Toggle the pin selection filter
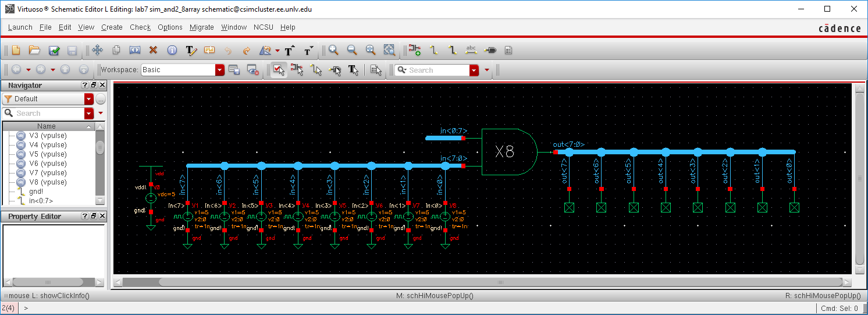The image size is (868, 315). pos(335,70)
